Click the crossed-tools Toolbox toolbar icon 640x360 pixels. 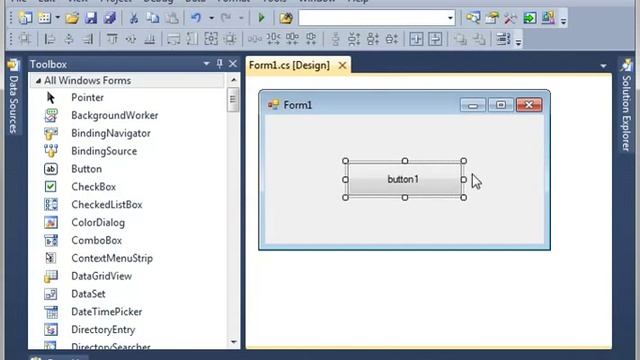click(x=510, y=18)
